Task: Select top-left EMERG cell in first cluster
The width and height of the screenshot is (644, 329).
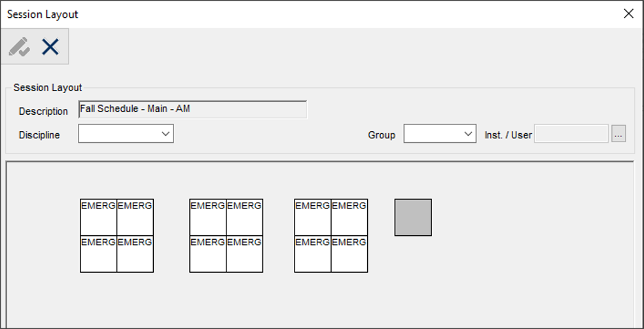Action: 98,218
